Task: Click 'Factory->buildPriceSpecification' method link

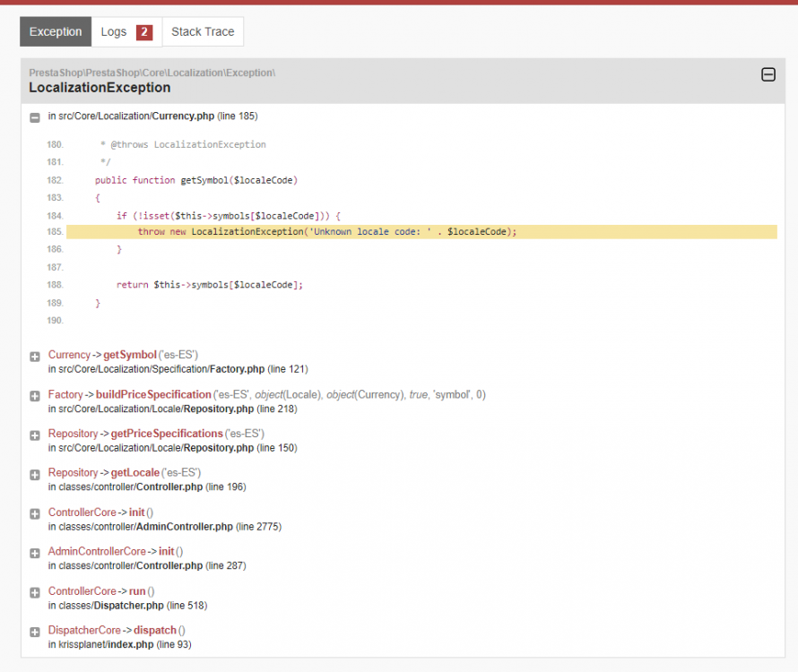Action: (130, 394)
